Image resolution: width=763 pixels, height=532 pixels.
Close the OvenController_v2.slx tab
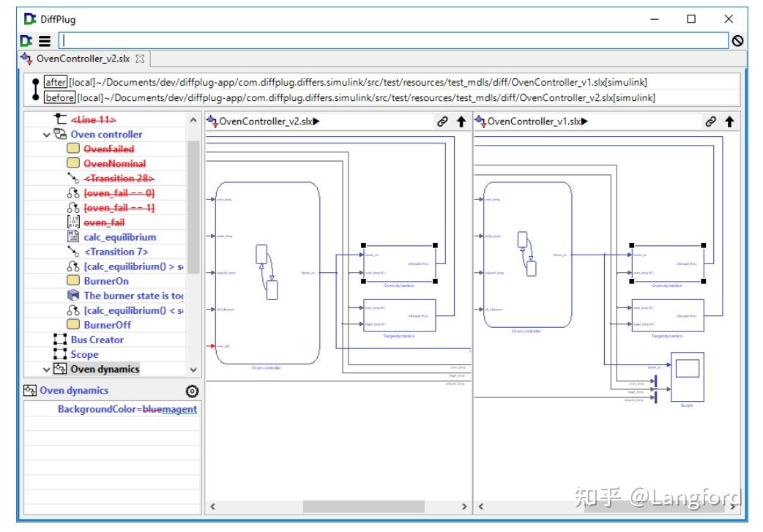coord(140,59)
